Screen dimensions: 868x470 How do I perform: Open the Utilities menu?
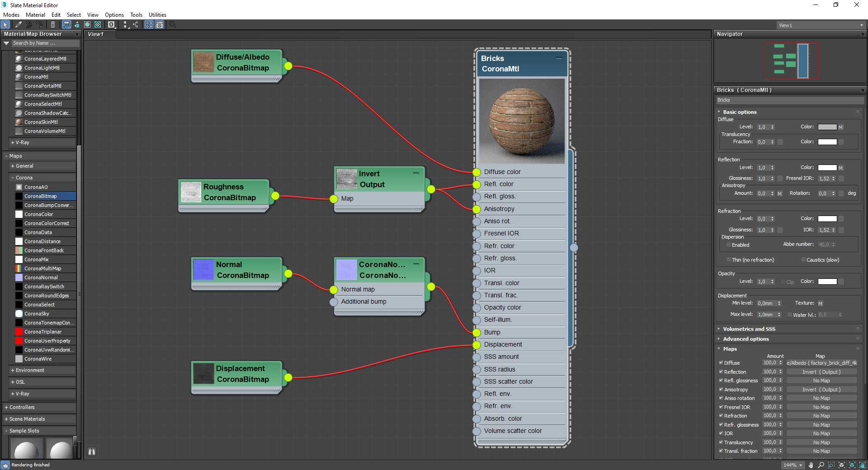[157, 15]
